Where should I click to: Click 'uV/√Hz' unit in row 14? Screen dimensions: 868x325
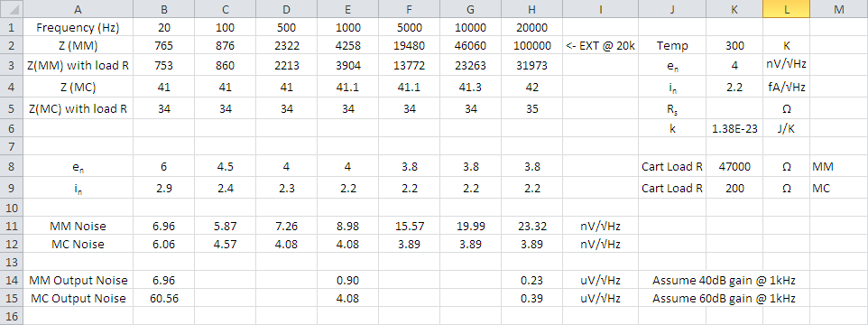(x=600, y=281)
